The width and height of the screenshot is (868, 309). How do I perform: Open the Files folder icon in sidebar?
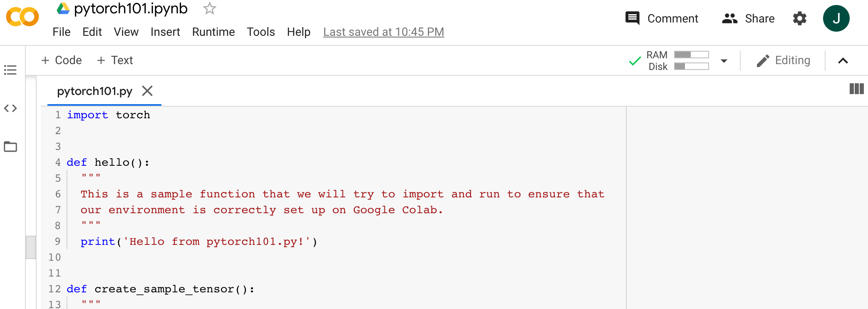tap(10, 147)
